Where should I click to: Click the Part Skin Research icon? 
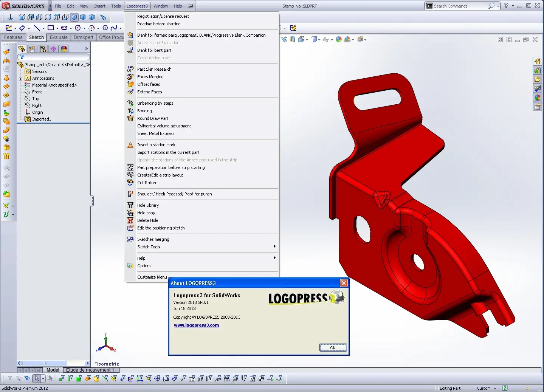(x=130, y=69)
